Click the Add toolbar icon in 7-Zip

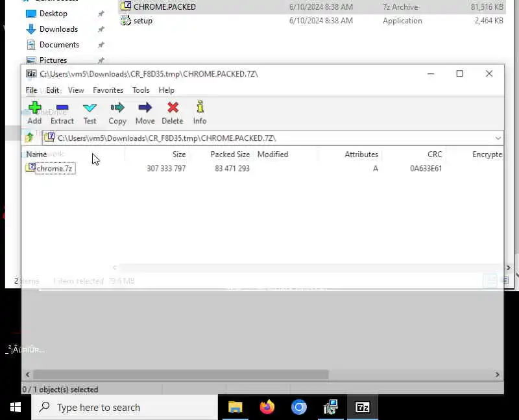(35, 108)
